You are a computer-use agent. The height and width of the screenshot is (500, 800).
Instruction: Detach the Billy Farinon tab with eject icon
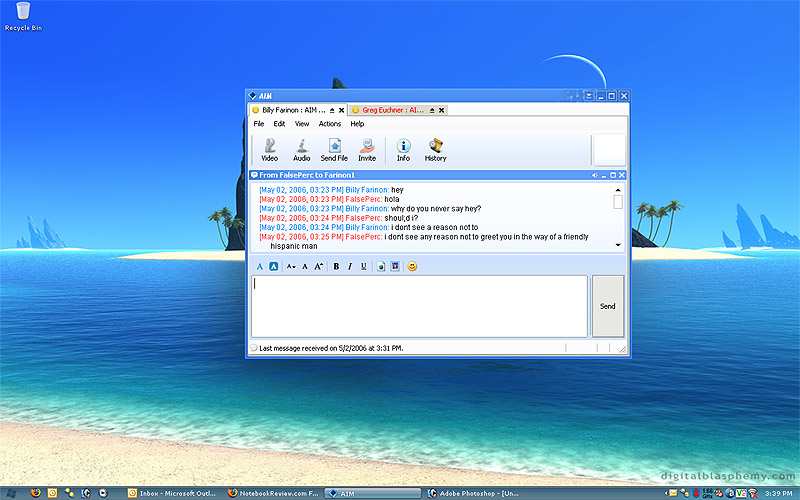pyautogui.click(x=332, y=110)
